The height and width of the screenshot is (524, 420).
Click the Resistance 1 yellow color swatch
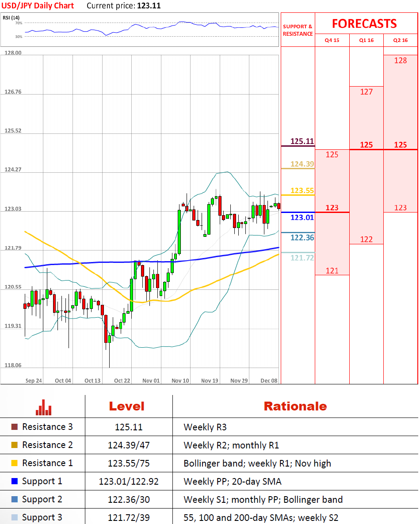[x=15, y=463]
